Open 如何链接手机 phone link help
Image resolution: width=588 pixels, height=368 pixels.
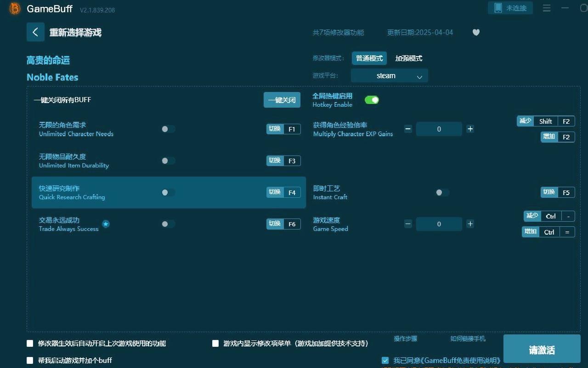coord(468,339)
